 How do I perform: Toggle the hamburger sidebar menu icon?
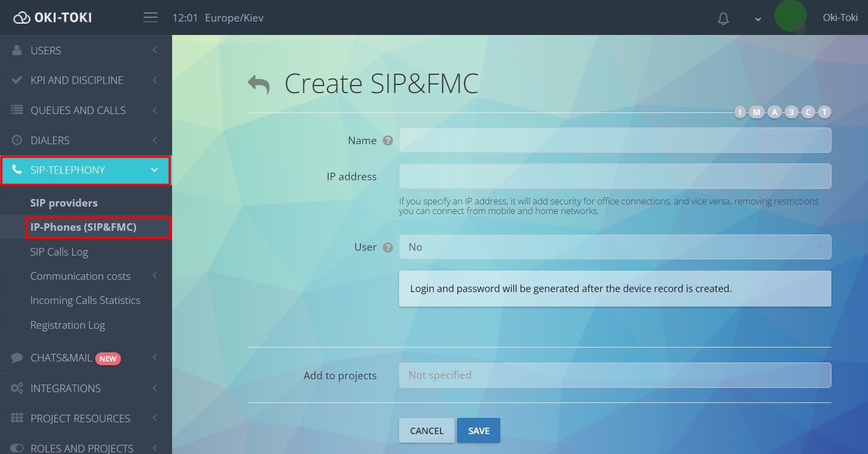(151, 18)
